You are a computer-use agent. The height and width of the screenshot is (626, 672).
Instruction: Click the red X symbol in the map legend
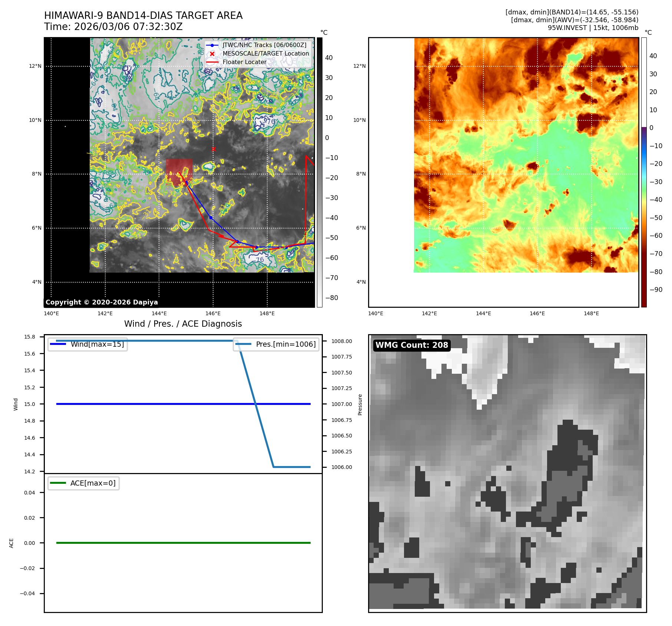pos(212,54)
